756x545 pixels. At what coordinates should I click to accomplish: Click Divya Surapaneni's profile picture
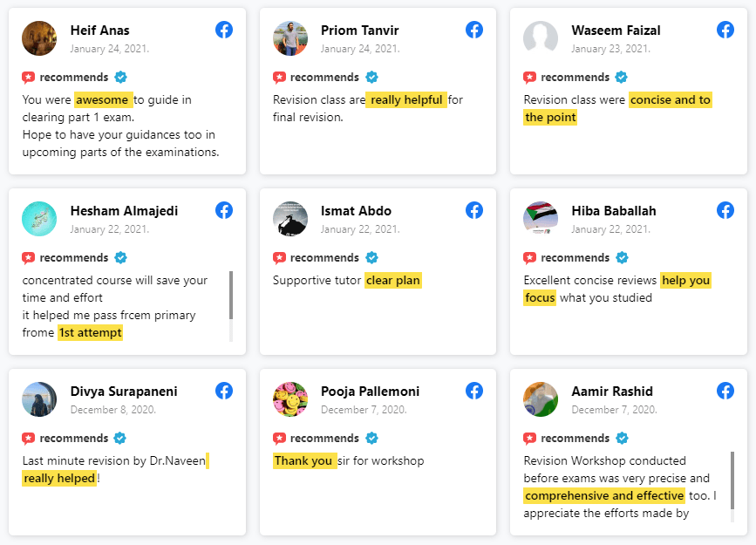pyautogui.click(x=39, y=399)
